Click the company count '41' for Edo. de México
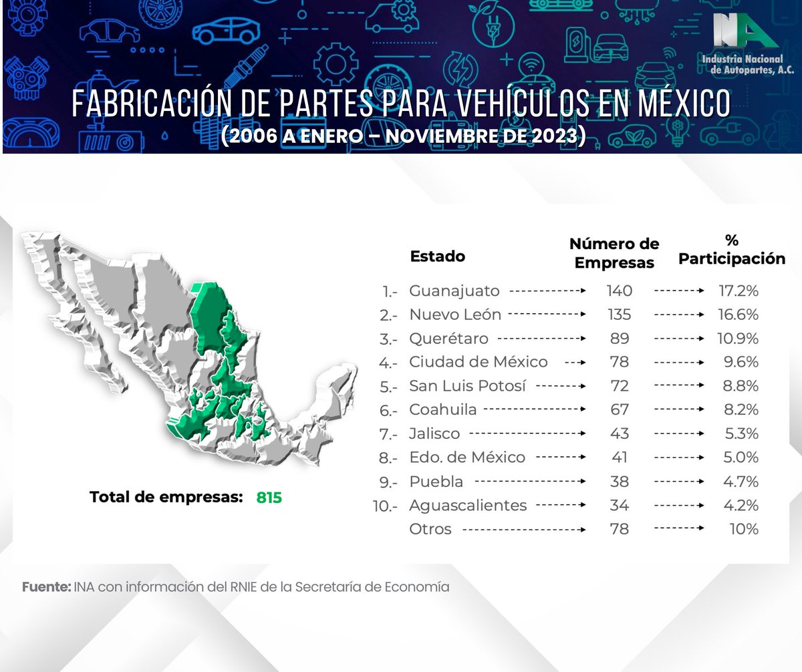802x672 pixels. point(620,458)
